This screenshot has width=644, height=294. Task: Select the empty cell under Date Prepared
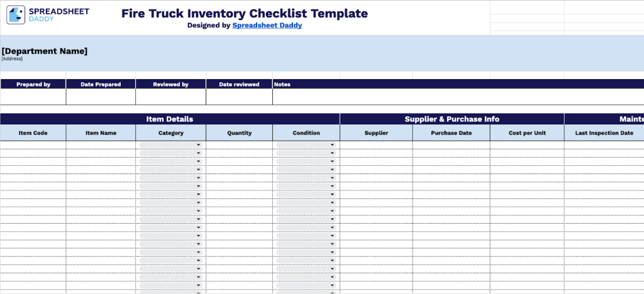[101, 97]
